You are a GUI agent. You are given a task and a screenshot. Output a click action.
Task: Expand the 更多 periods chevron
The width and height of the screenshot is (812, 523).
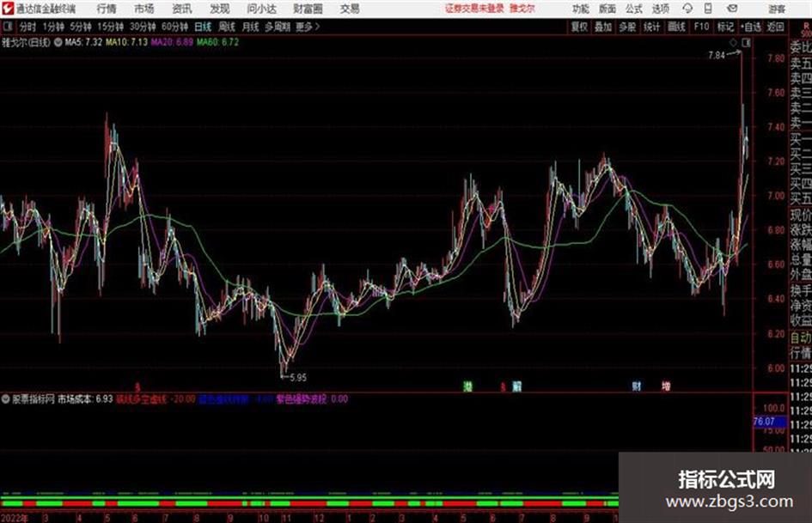[x=308, y=27]
